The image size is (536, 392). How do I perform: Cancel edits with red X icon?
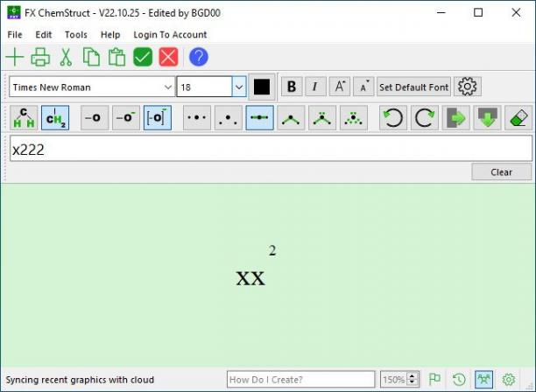(x=168, y=57)
